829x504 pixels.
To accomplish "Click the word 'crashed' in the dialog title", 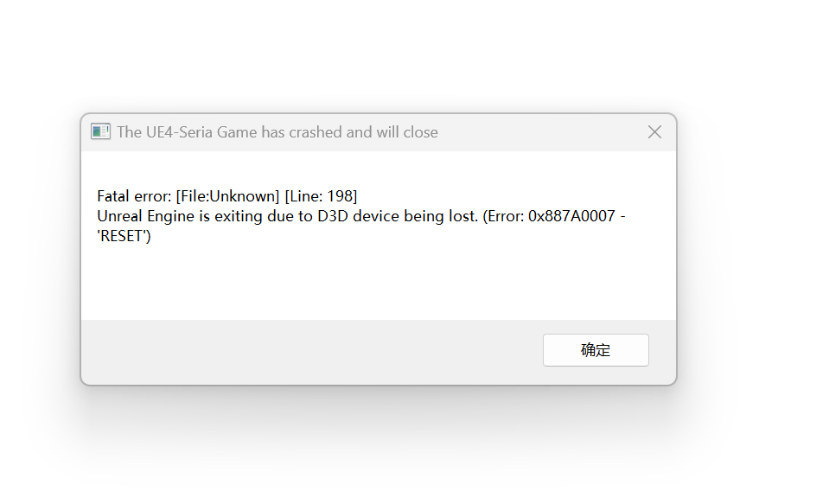I will 316,131.
